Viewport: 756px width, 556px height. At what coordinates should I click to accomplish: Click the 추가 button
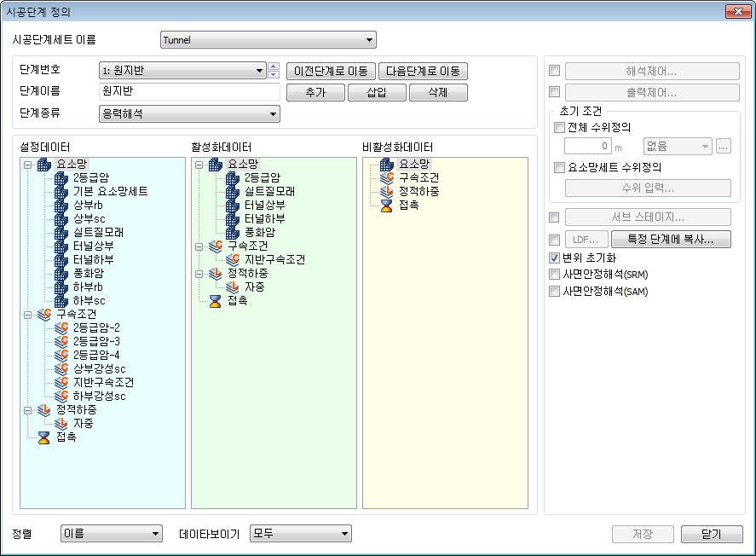click(x=316, y=92)
